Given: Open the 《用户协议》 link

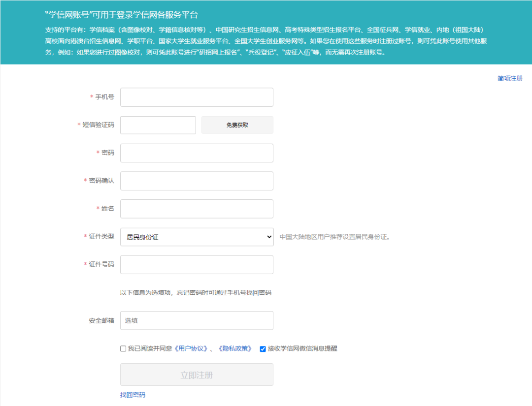Looking at the screenshot, I should pyautogui.click(x=190, y=348).
